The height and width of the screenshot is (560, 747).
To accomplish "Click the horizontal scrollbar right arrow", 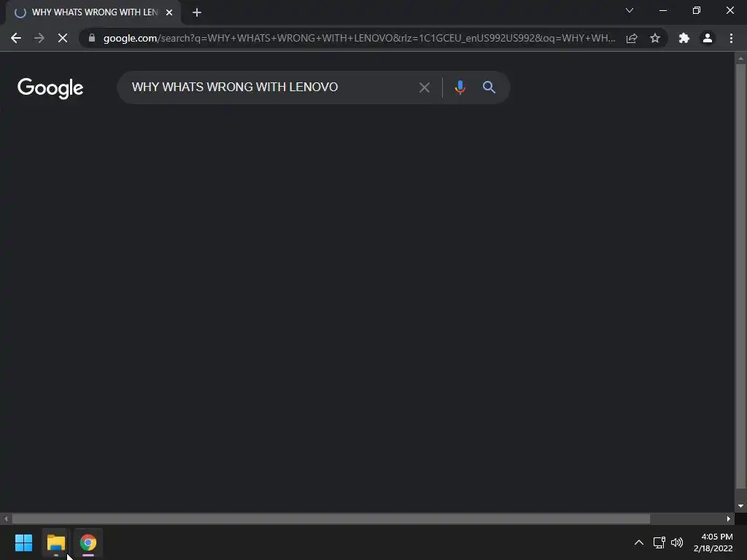I will (x=729, y=518).
